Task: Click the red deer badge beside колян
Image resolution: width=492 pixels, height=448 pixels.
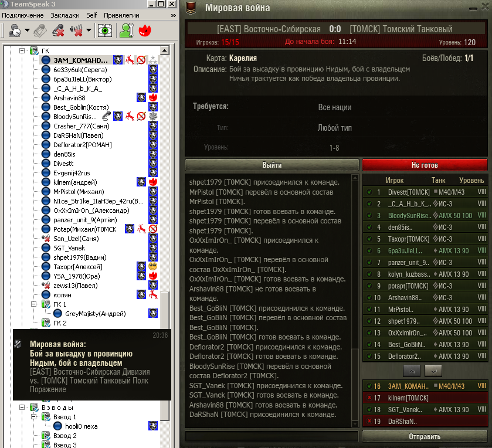Action: pos(153,294)
